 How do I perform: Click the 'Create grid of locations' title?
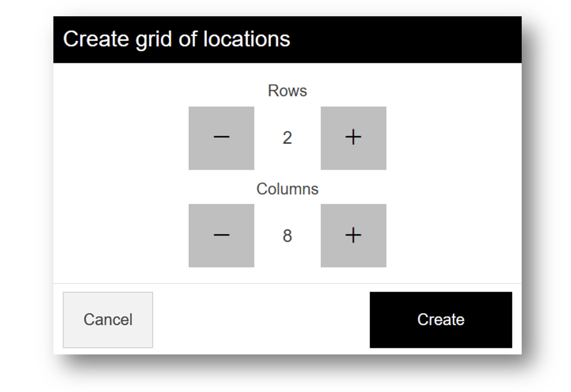click(x=176, y=39)
